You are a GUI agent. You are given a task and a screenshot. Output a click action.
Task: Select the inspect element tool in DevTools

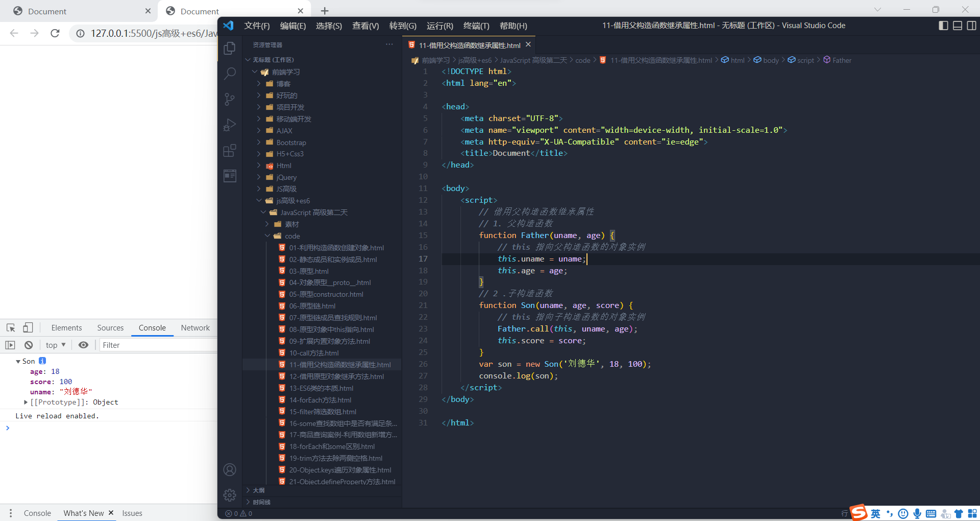tap(10, 327)
